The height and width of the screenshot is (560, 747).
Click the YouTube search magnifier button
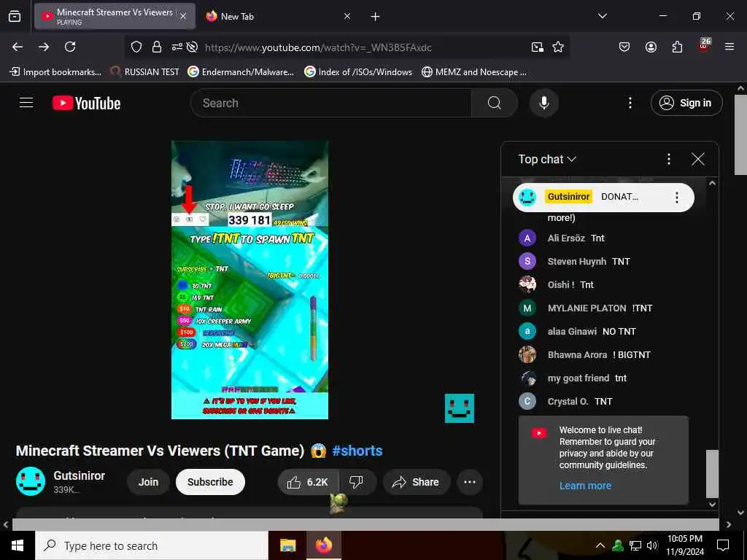495,103
